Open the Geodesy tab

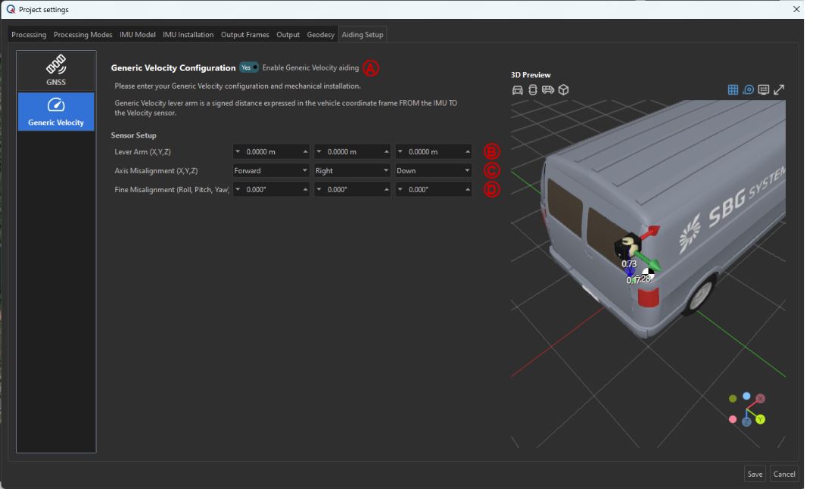coord(320,35)
